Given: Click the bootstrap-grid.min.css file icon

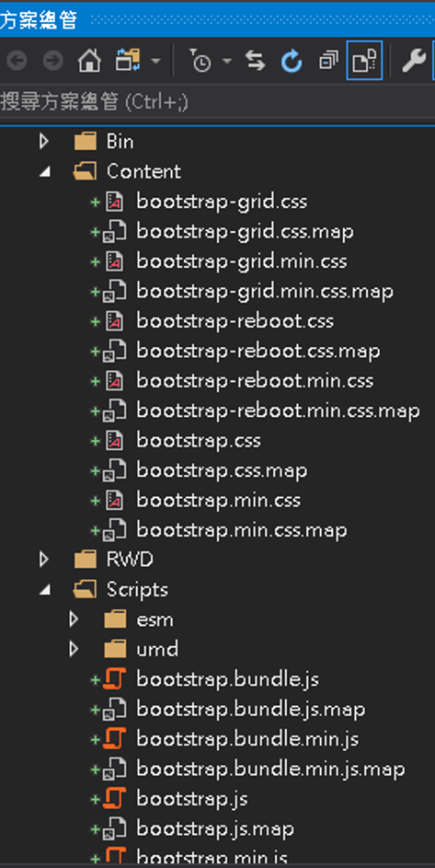Looking at the screenshot, I should [x=114, y=261].
